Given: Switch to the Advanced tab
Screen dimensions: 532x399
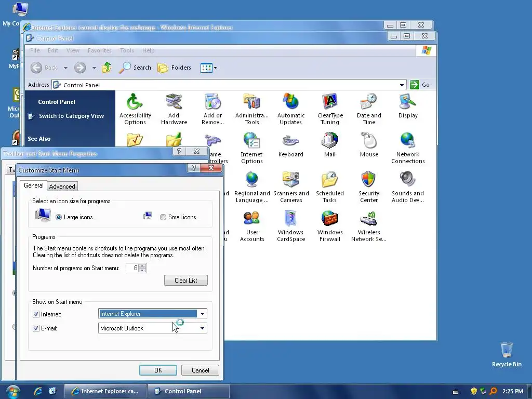Looking at the screenshot, I should point(62,187).
